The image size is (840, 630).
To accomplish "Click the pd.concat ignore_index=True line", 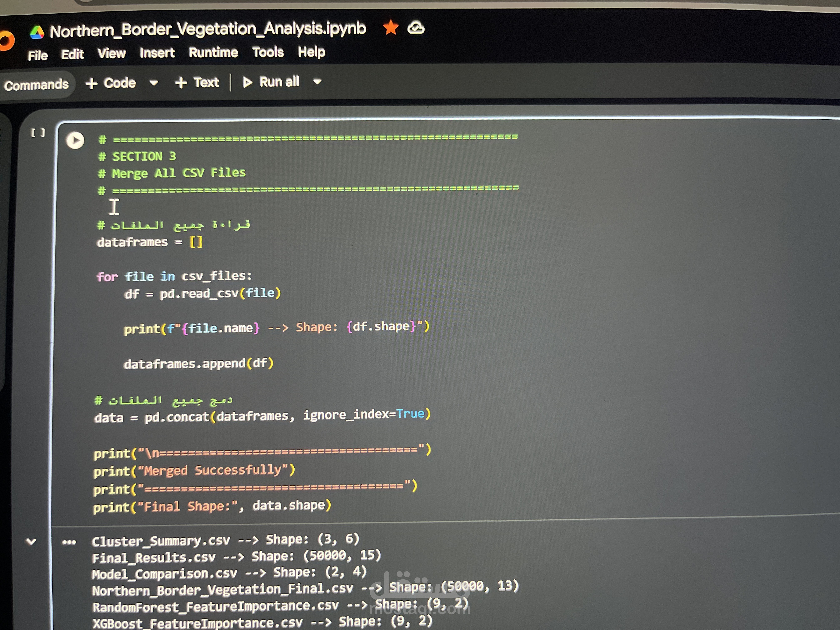I will click(x=262, y=415).
